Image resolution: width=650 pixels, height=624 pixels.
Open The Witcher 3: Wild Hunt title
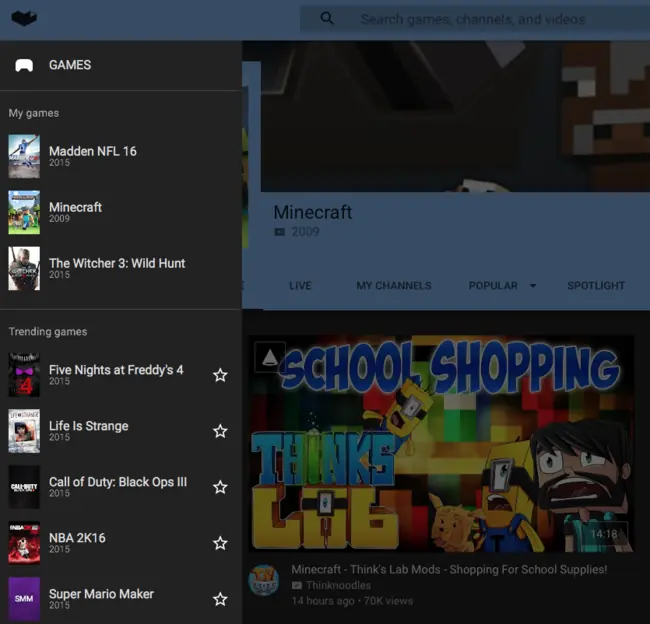tap(117, 263)
